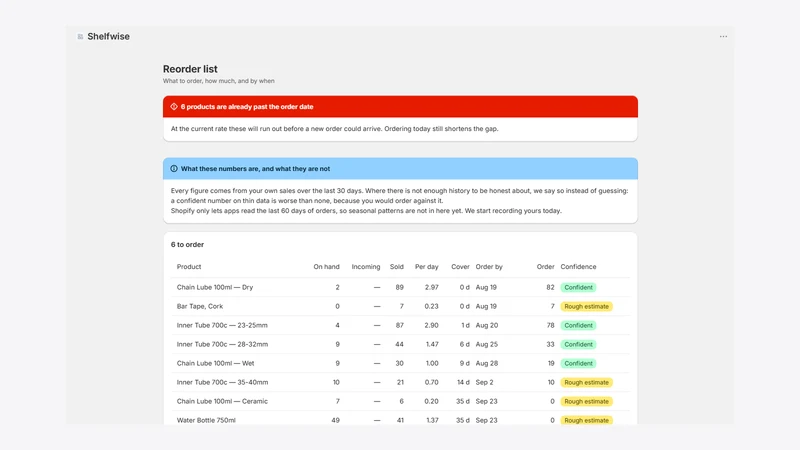Select product Inner Tube 700c — 28-32mm
The height and width of the screenshot is (450, 800).
(x=222, y=344)
